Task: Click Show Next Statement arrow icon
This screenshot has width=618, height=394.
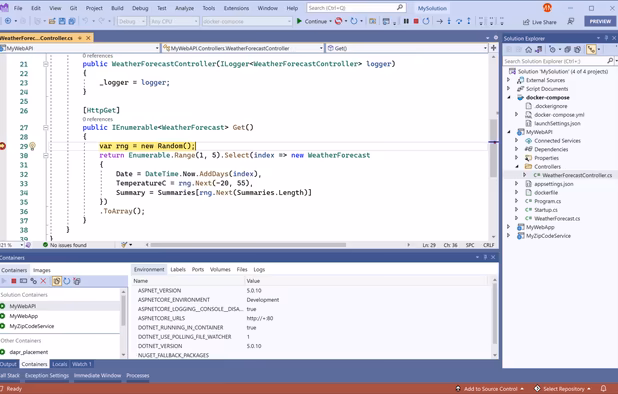Action: tap(439, 21)
